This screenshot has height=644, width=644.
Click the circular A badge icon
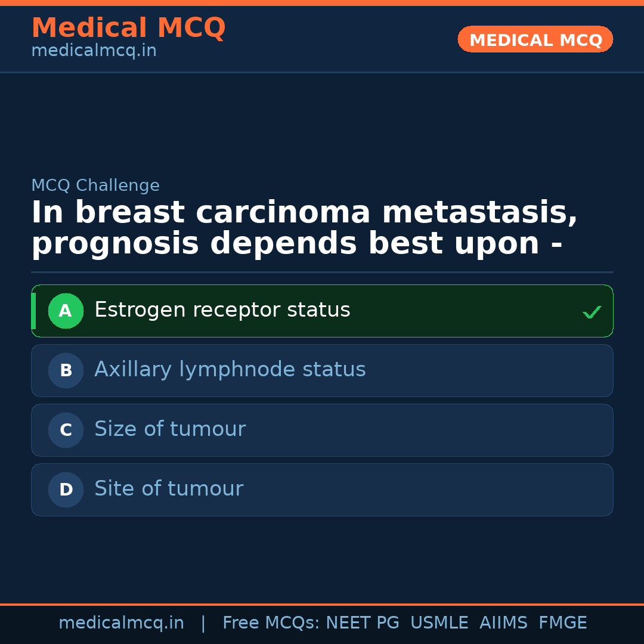(66, 311)
